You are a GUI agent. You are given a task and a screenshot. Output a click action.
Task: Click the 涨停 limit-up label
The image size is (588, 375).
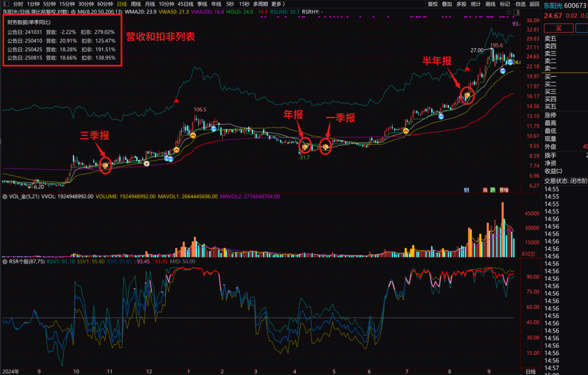click(550, 115)
